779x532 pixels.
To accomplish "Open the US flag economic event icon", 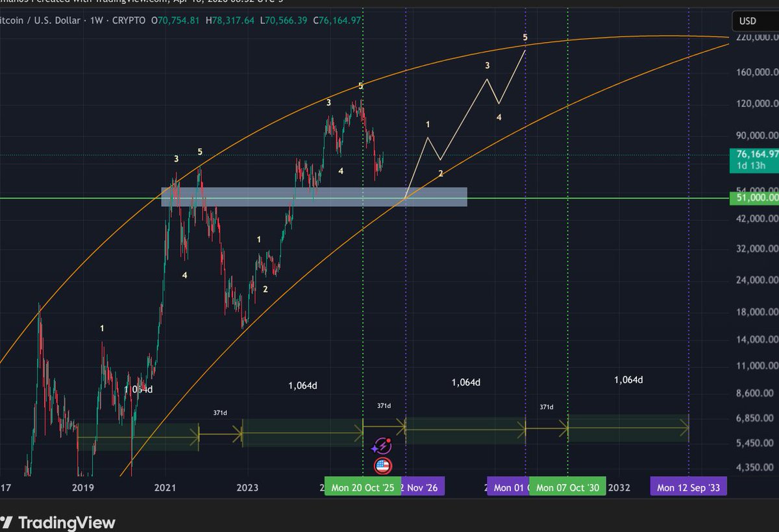I will [x=382, y=465].
